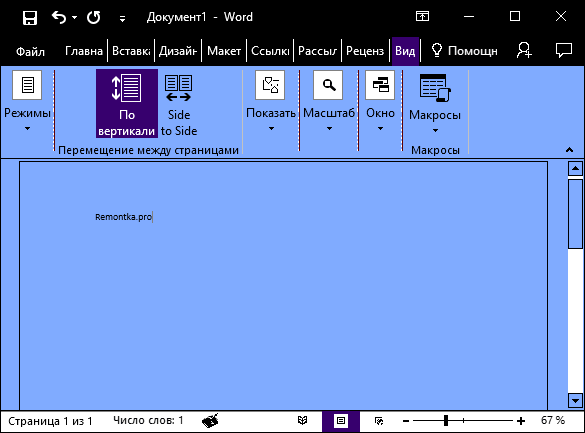585x433 pixels.
Task: Switch to the Вставка tab
Action: [131, 51]
